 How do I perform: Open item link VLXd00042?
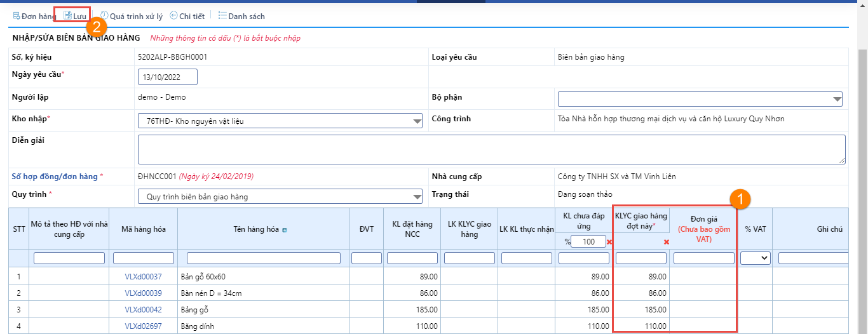coord(143,309)
